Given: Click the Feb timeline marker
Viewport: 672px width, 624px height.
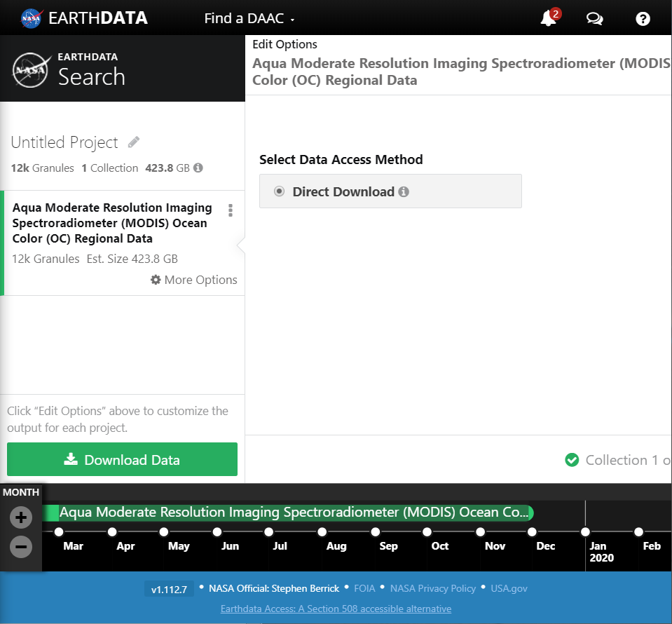Looking at the screenshot, I should tap(638, 531).
